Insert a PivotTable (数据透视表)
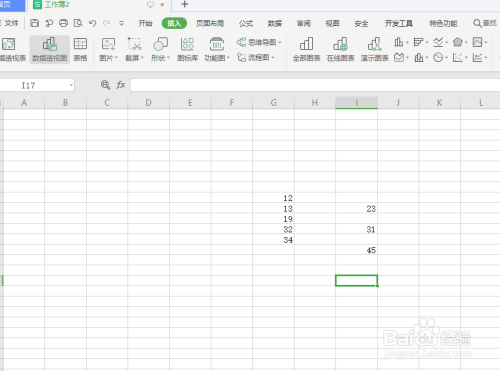 11,49
